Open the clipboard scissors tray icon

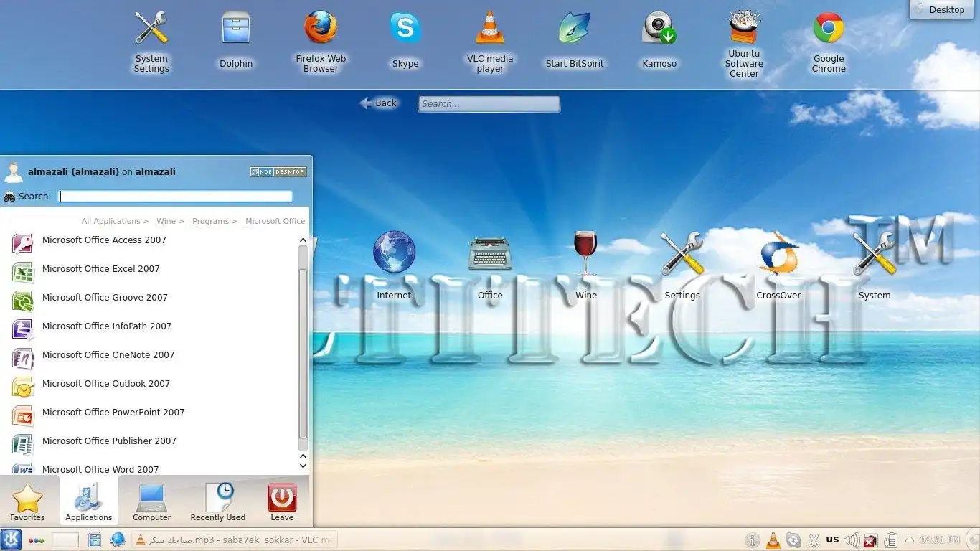(814, 540)
